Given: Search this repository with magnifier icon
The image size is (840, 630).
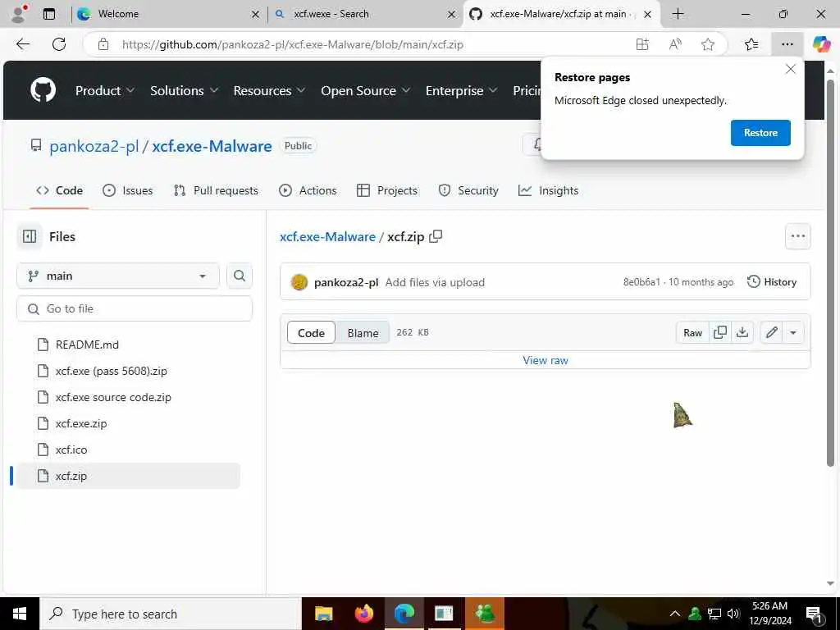Looking at the screenshot, I should click(x=239, y=276).
